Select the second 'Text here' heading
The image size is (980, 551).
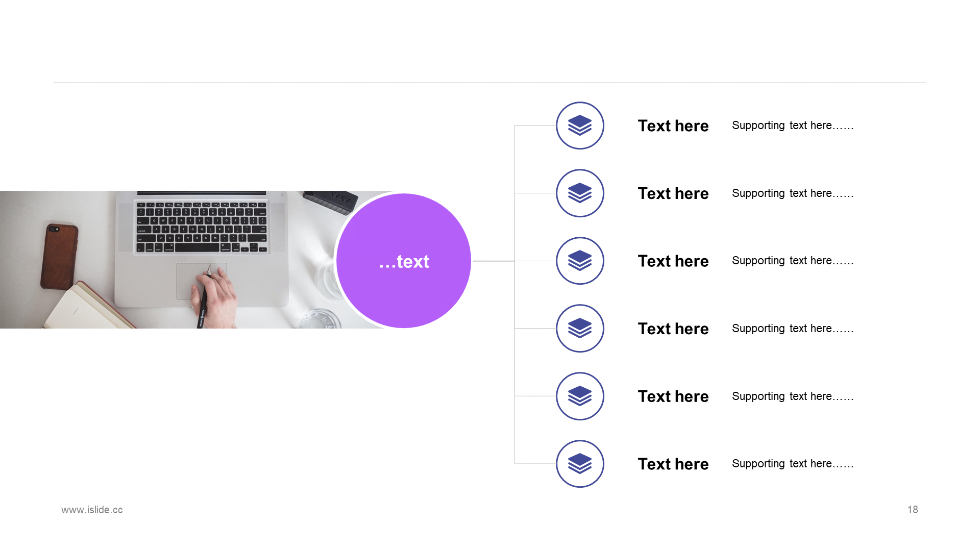point(673,193)
